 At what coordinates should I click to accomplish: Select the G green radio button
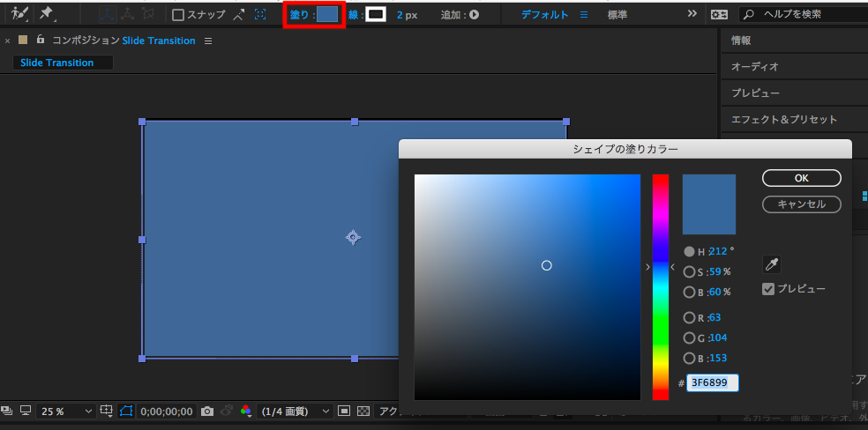tap(689, 337)
